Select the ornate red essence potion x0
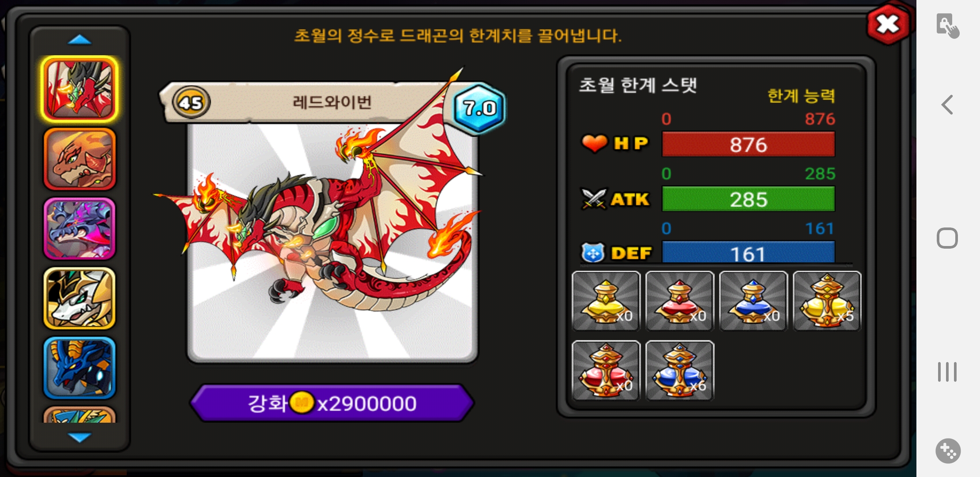 (606, 371)
